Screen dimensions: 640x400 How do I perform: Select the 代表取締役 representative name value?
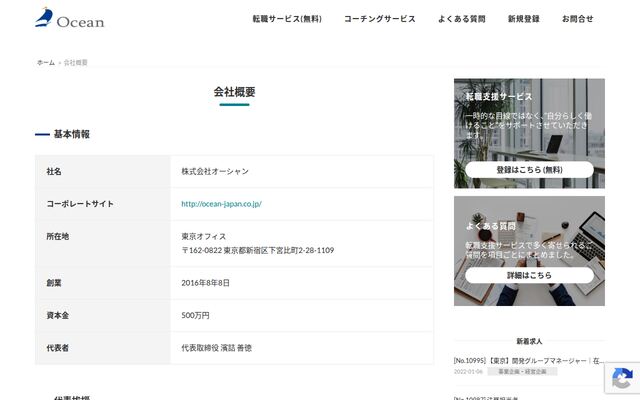(x=216, y=348)
